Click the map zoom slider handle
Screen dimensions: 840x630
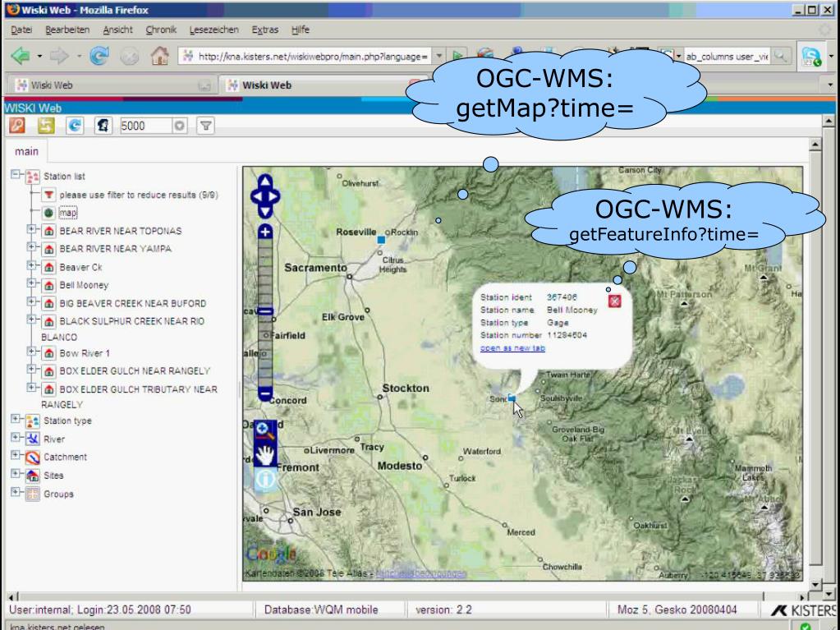coord(265,311)
